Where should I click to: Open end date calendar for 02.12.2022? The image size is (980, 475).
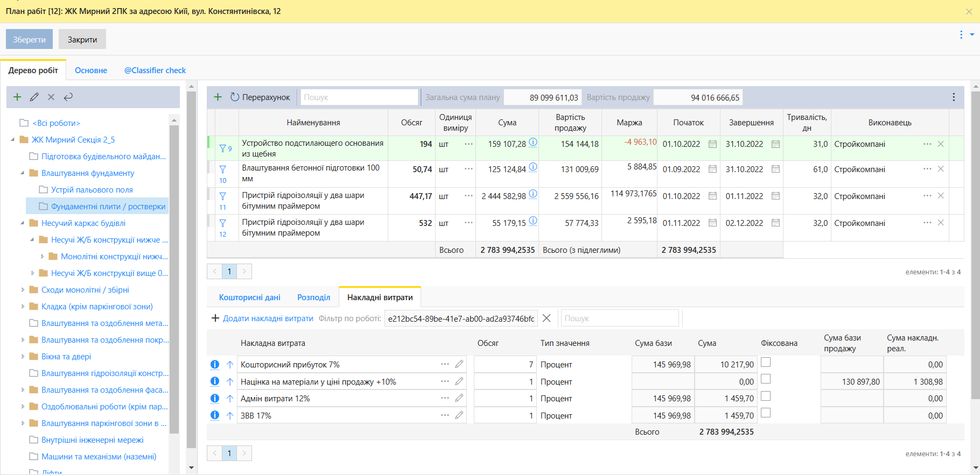(775, 223)
